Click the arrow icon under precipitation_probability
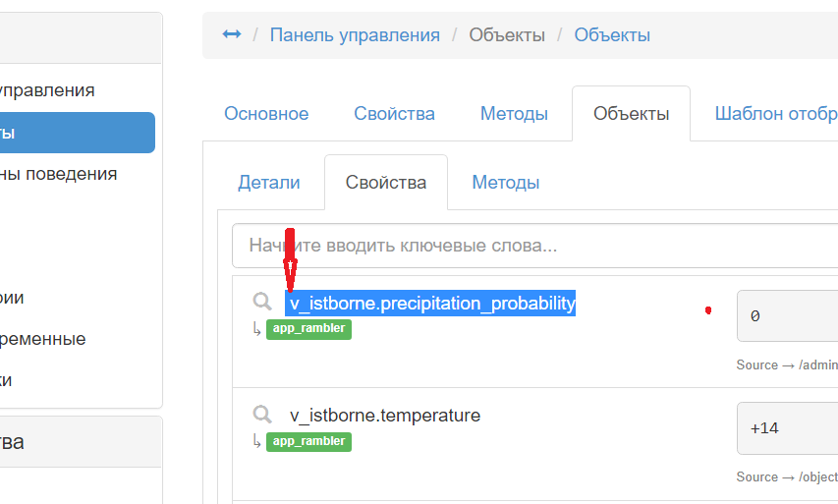 256,328
